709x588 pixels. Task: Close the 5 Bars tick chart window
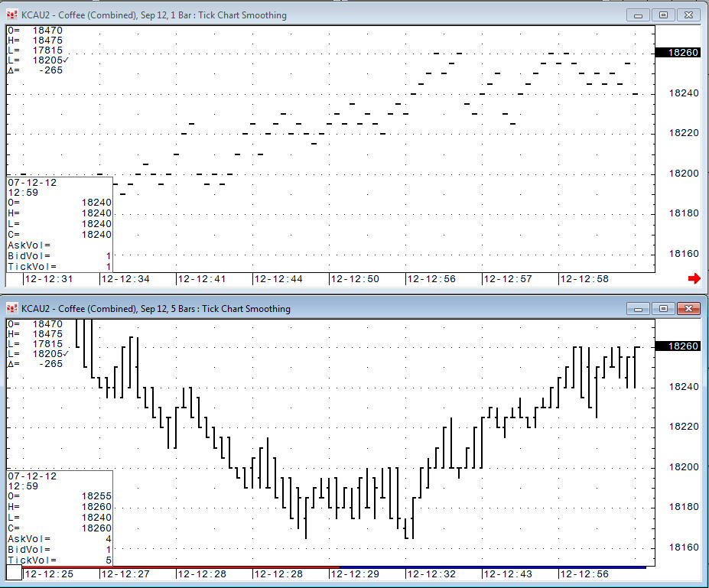(689, 308)
